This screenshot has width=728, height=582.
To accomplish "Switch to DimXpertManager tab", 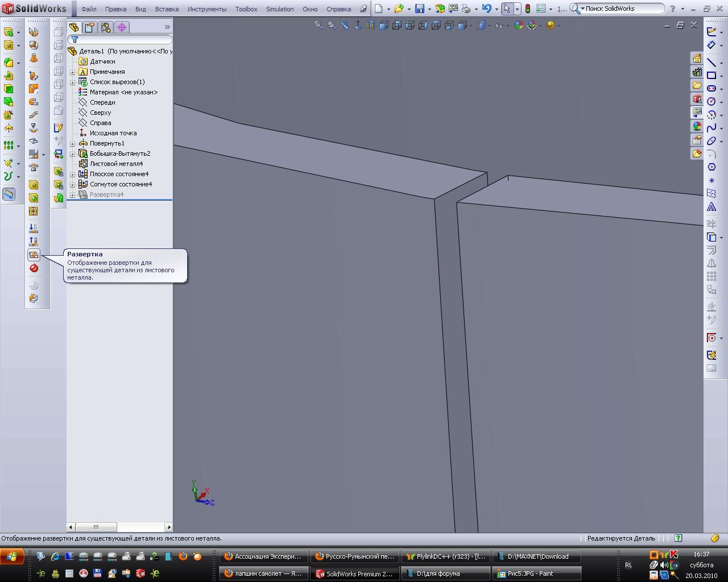I will point(122,27).
